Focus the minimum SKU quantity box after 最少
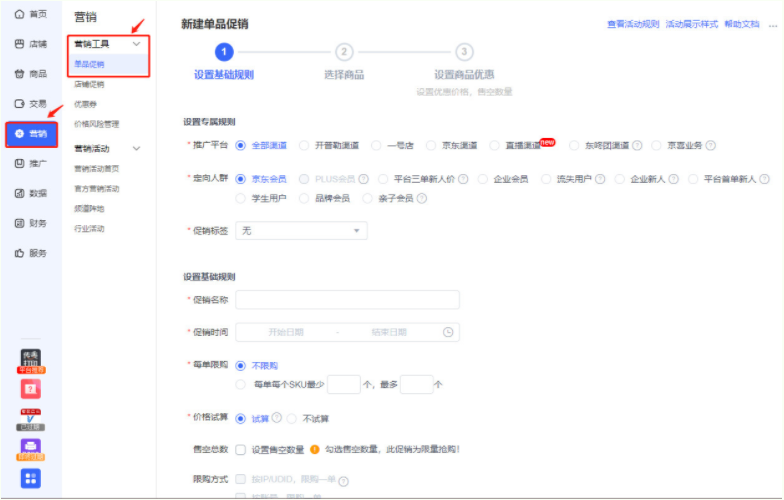The image size is (784, 500). tap(344, 384)
